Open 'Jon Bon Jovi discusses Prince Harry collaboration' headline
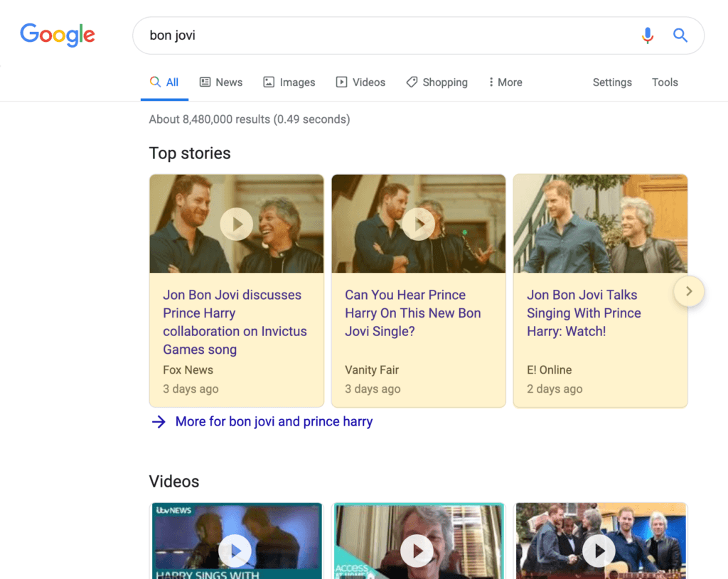The height and width of the screenshot is (579, 728). [x=235, y=322]
